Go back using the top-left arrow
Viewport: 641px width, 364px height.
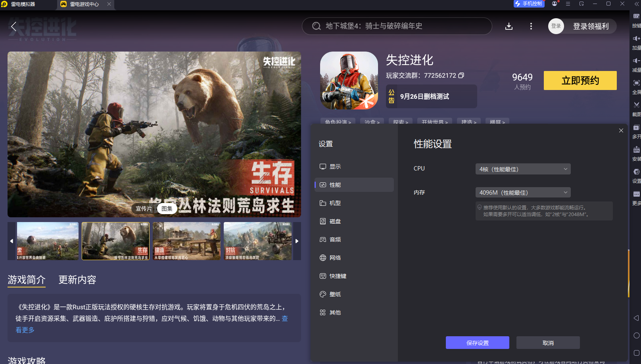coord(13,27)
